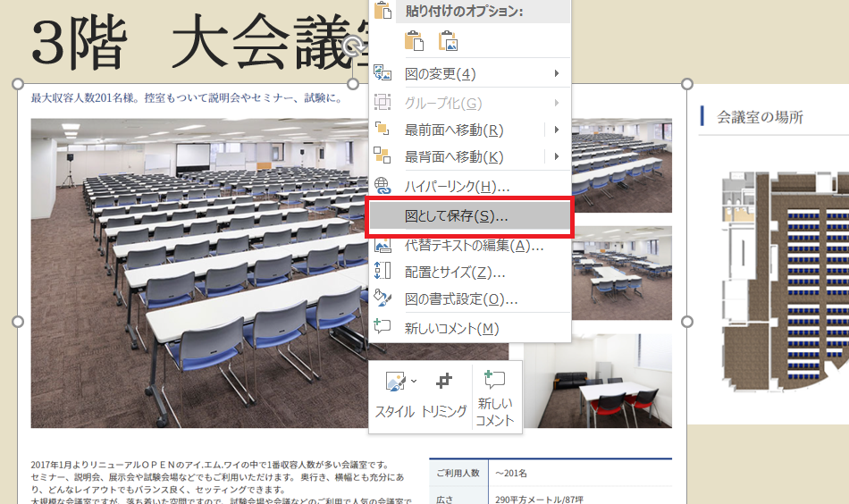Click the Paste as Picture icon
This screenshot has height=504, width=849.
[449, 41]
